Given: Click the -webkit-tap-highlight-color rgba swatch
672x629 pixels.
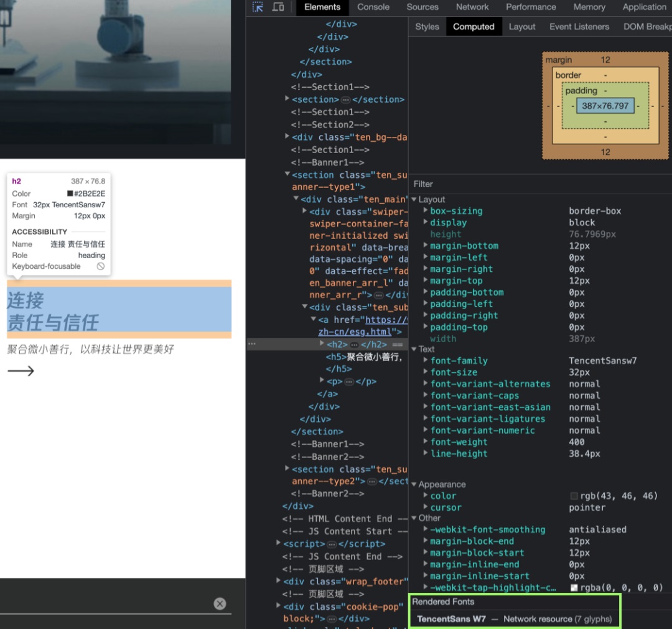Looking at the screenshot, I should (x=574, y=588).
